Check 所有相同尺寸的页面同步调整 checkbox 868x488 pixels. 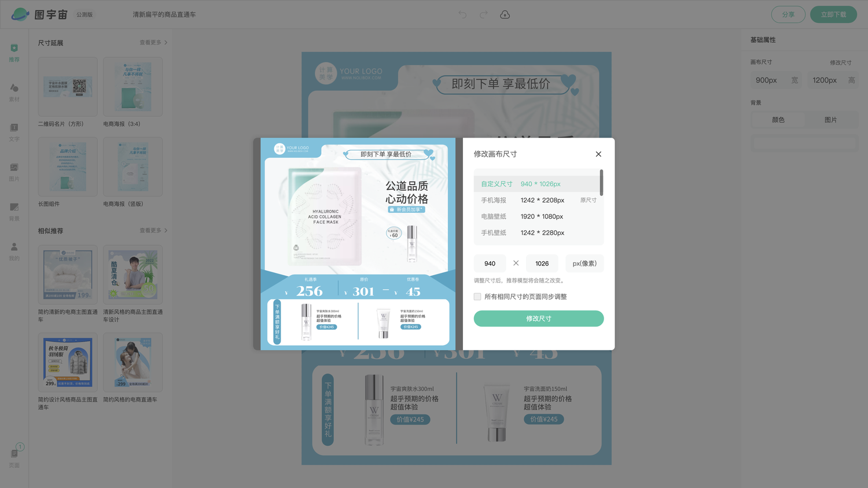coord(477,297)
